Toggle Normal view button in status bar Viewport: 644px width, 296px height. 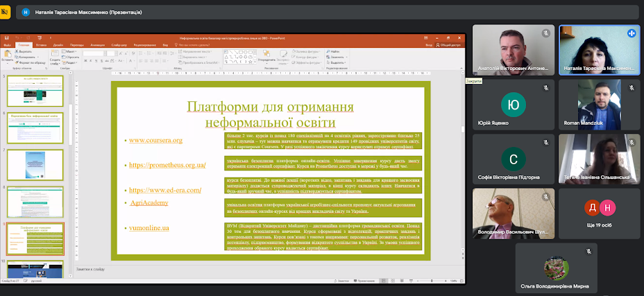(x=383, y=281)
